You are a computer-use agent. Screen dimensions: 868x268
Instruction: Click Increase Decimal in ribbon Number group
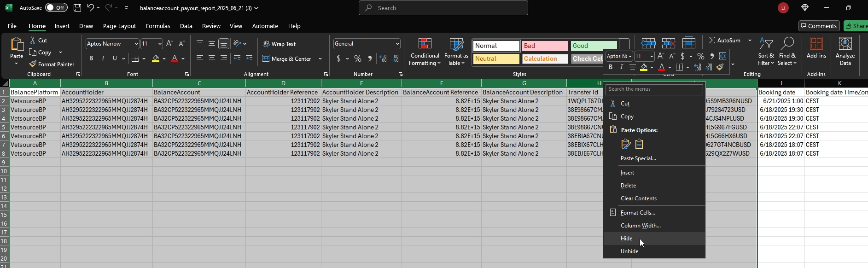click(x=383, y=58)
